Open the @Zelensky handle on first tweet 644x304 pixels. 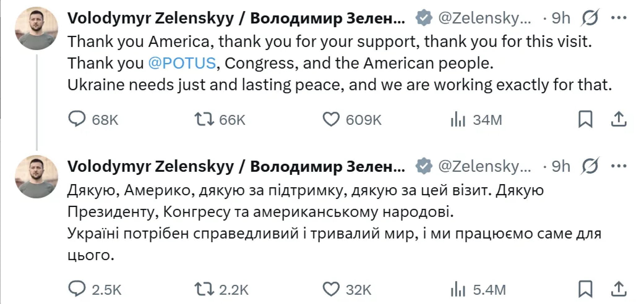[484, 18]
